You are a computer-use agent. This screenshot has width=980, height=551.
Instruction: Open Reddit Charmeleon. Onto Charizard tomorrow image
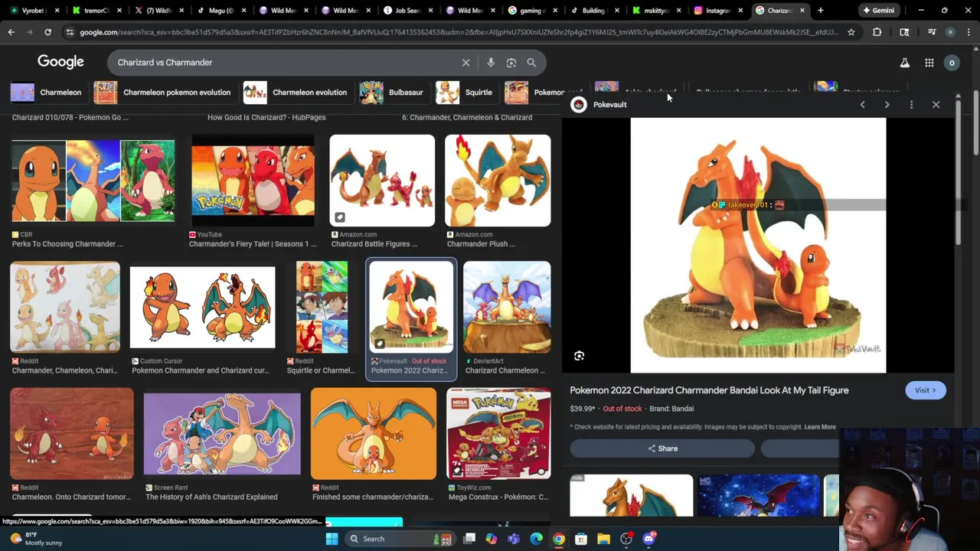pos(72,434)
